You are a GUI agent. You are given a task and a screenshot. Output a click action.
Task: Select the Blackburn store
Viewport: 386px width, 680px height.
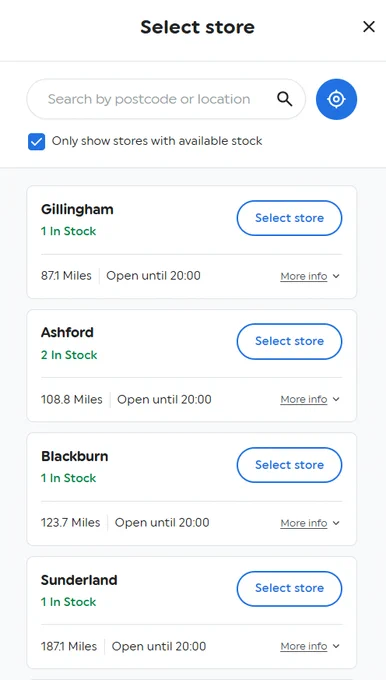click(289, 465)
